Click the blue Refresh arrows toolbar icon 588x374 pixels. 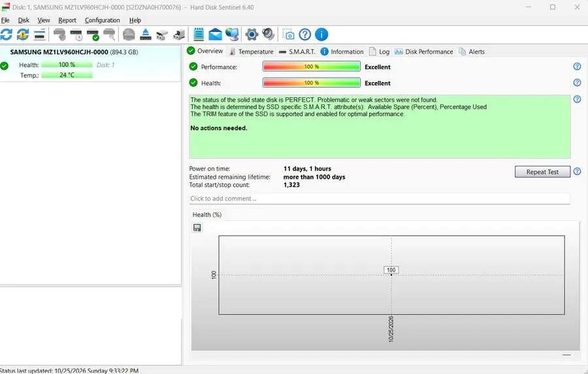[7, 35]
